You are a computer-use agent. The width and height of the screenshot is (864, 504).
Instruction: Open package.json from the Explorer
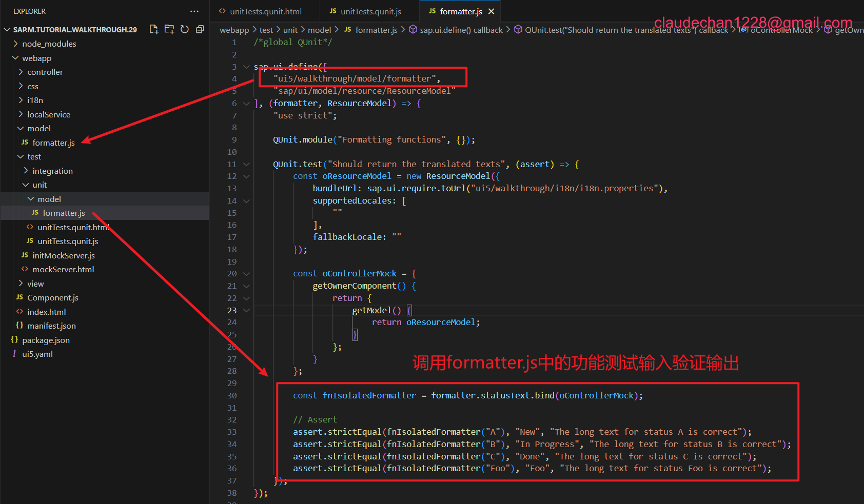pyautogui.click(x=46, y=340)
